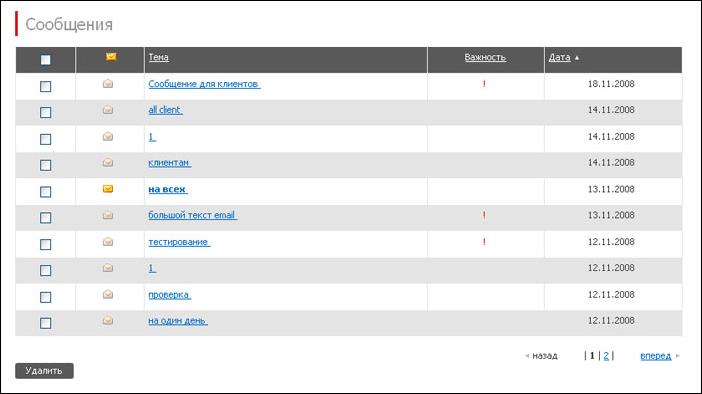Click the envelope icon for на один день

107,321
